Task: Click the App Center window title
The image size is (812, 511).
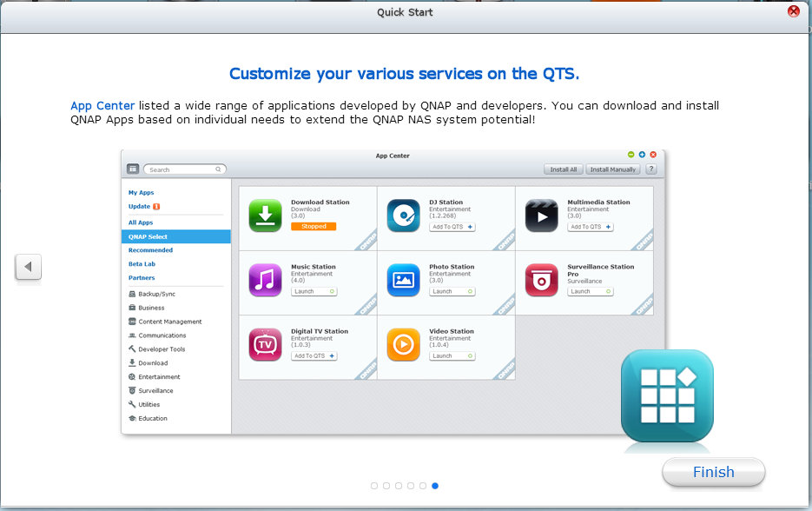Action: pos(393,156)
